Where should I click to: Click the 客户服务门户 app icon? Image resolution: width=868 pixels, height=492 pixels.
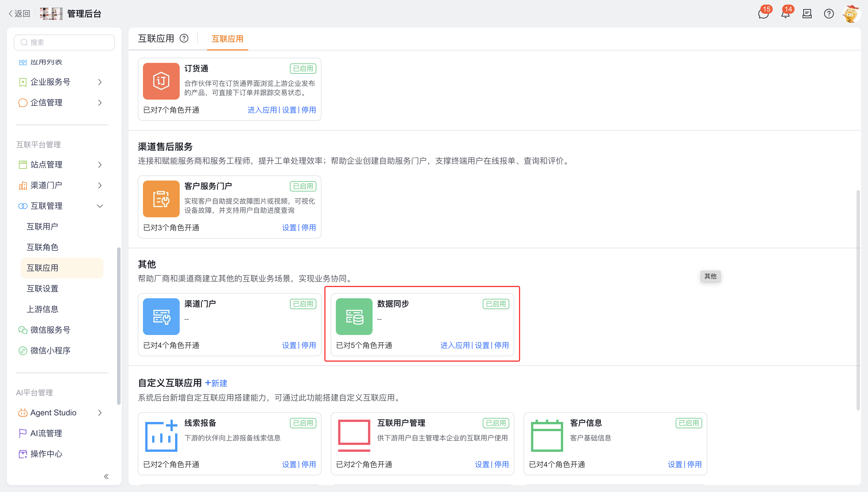(161, 199)
